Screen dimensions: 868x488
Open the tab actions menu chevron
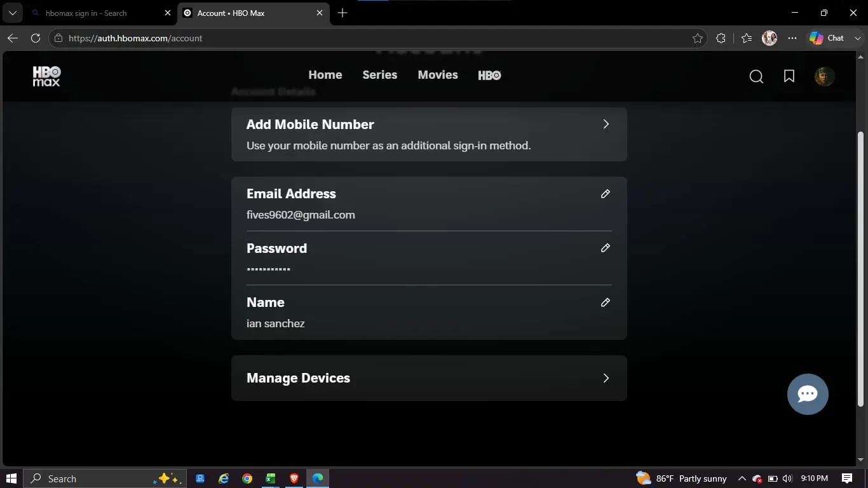[12, 13]
